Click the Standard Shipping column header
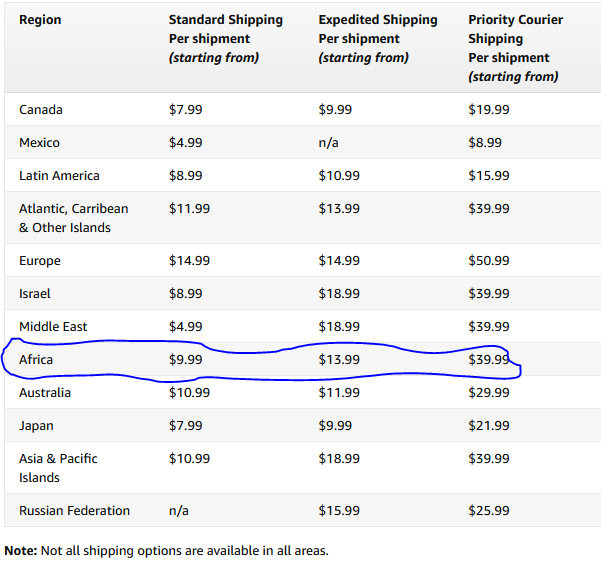601x566 pixels. pos(225,38)
